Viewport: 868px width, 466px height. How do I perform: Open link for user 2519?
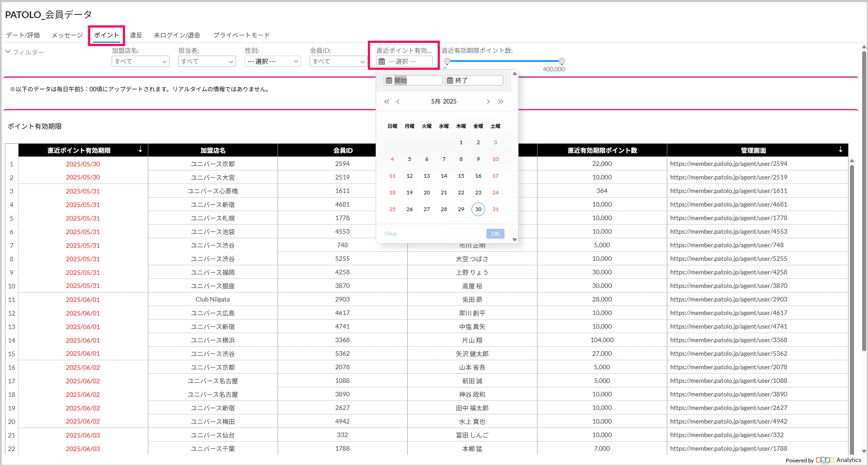[729, 177]
